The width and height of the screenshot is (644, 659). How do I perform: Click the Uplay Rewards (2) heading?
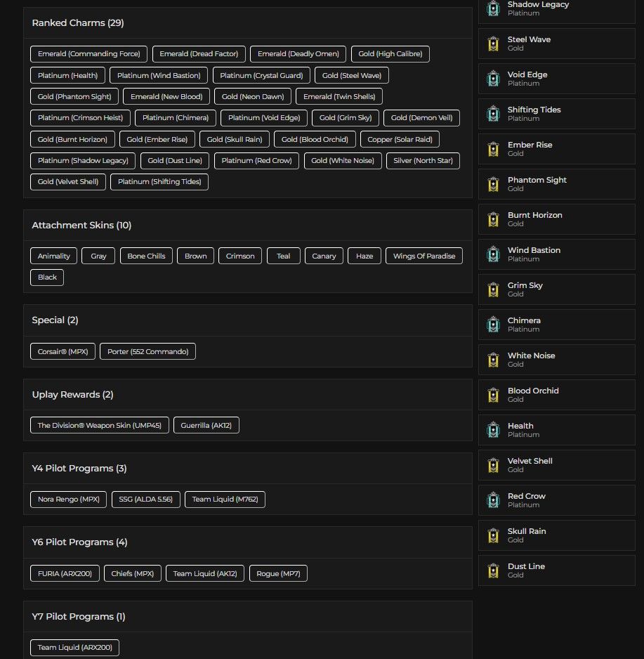72,395
